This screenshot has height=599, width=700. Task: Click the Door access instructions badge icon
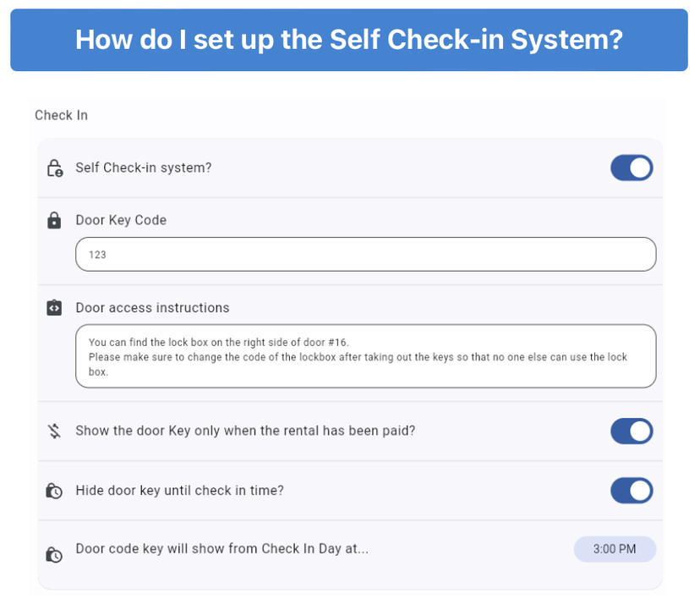point(54,308)
